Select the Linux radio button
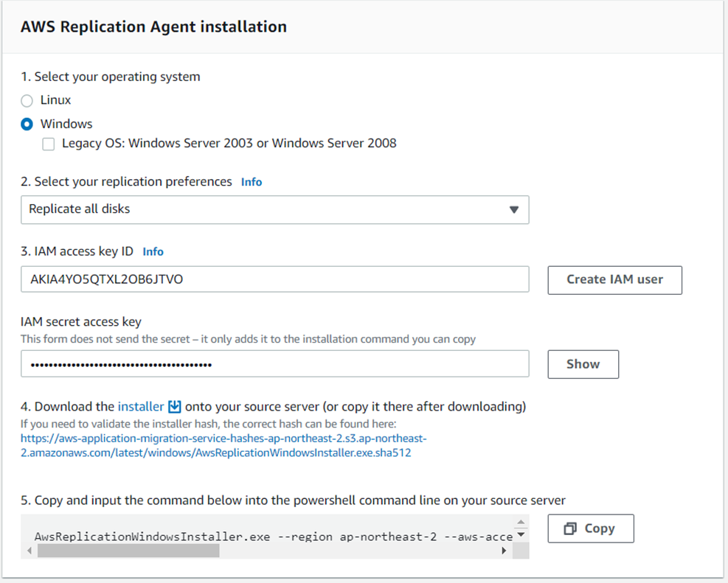Viewport: 728px width, 583px height. click(27, 101)
